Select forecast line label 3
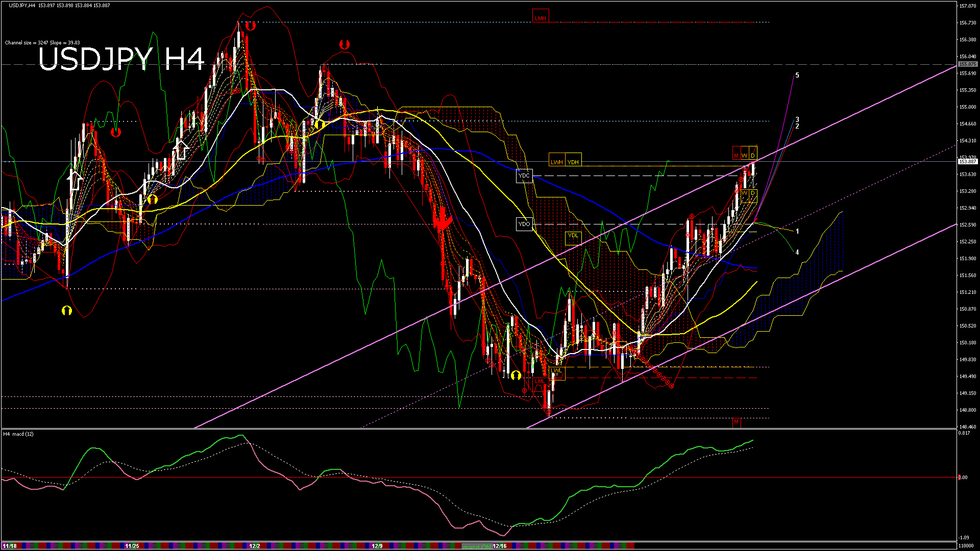The image size is (980, 551). pos(797,120)
